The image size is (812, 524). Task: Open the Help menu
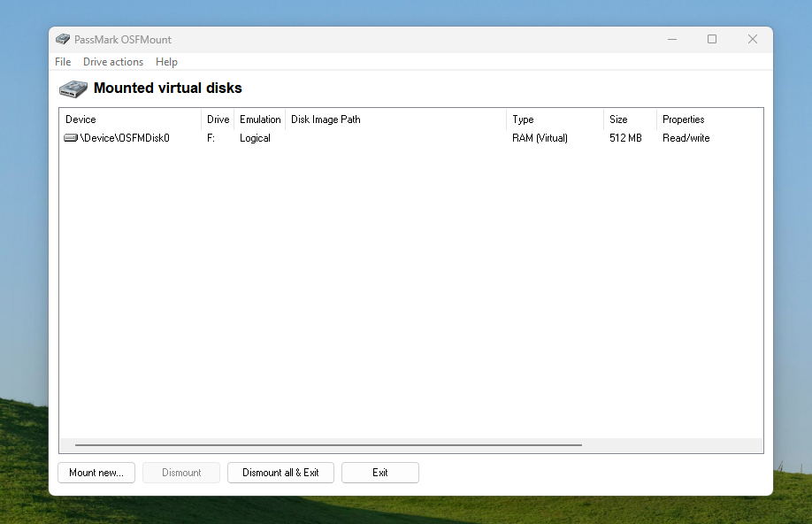tap(166, 62)
